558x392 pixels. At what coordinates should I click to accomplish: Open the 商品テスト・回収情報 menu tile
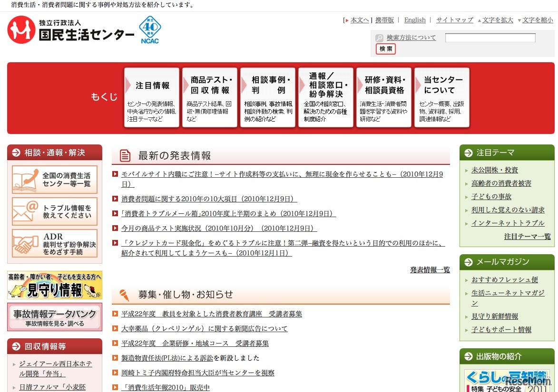210,97
